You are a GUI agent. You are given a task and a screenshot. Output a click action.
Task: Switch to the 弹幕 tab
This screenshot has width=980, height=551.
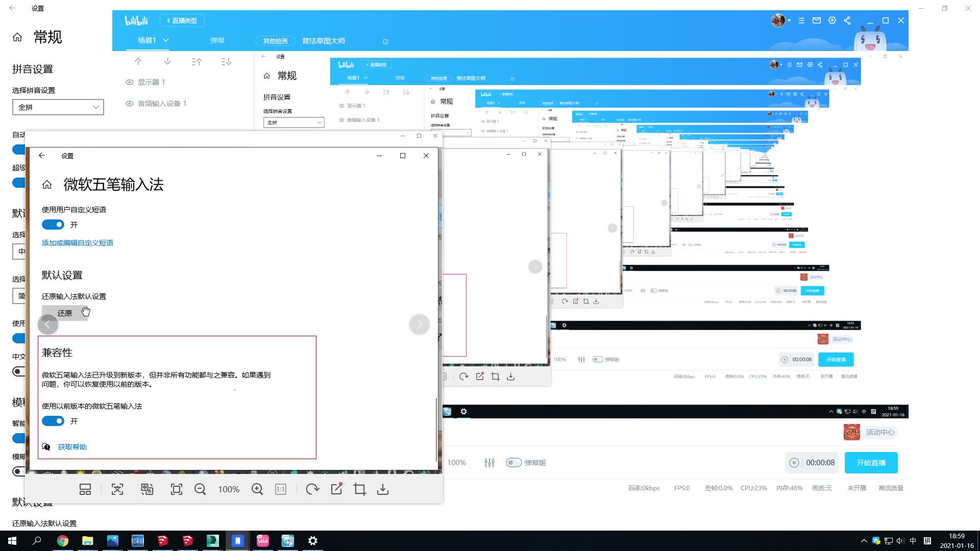(x=217, y=40)
